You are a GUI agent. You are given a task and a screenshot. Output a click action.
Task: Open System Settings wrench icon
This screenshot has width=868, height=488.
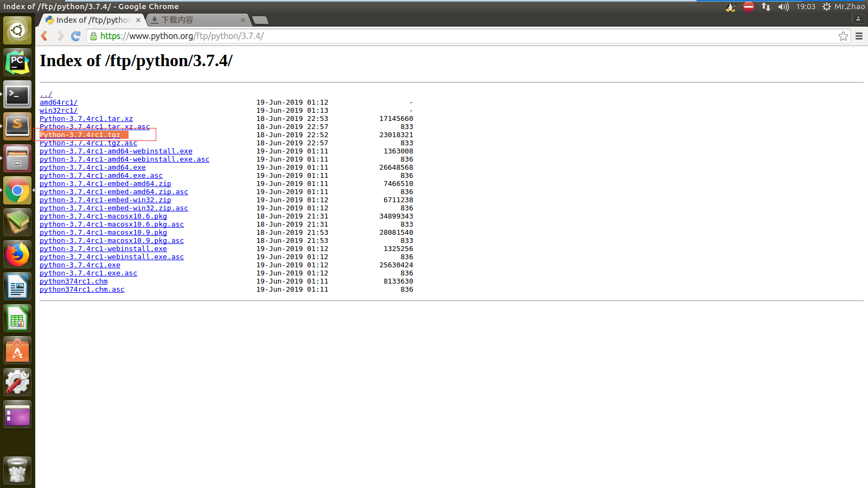pos(17,382)
